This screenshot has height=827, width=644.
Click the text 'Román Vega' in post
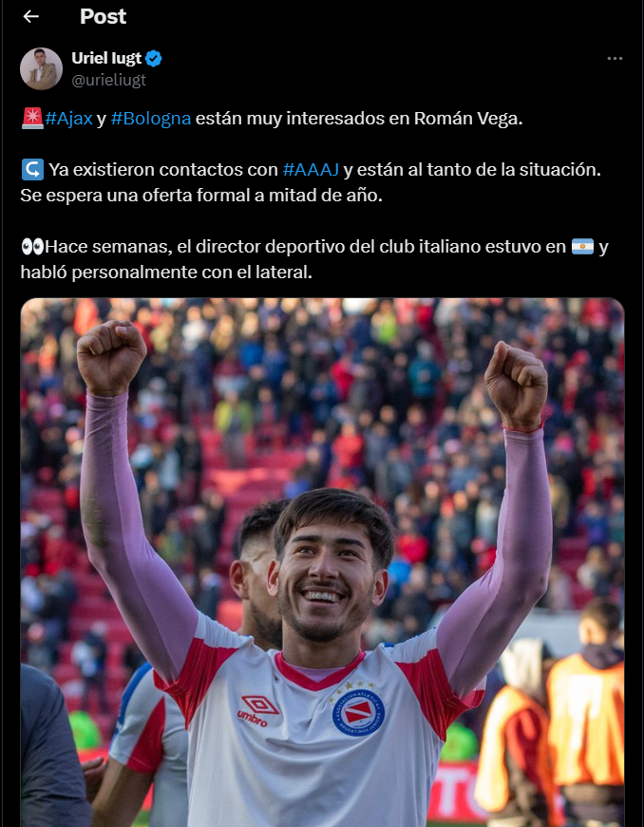468,119
